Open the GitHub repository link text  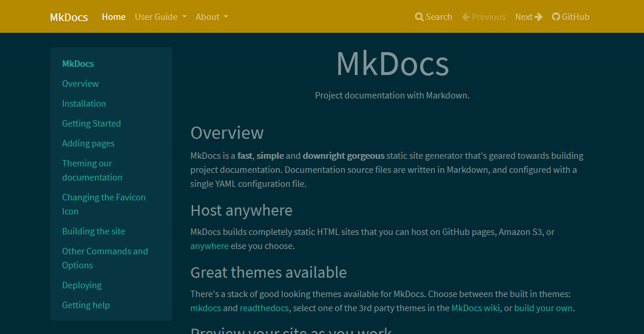coord(576,17)
